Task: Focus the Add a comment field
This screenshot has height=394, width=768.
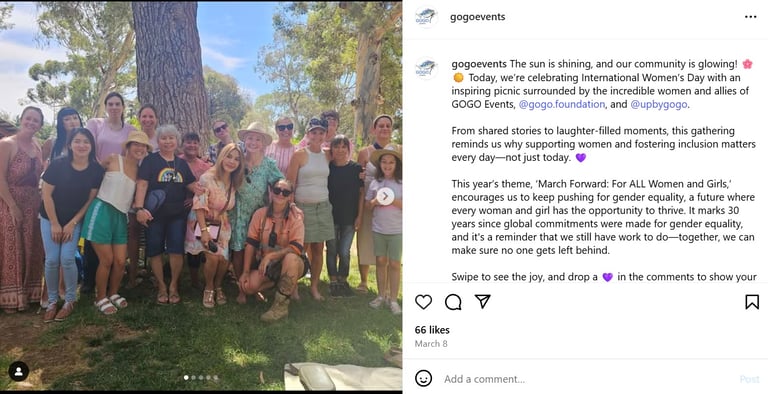Action: coord(588,379)
